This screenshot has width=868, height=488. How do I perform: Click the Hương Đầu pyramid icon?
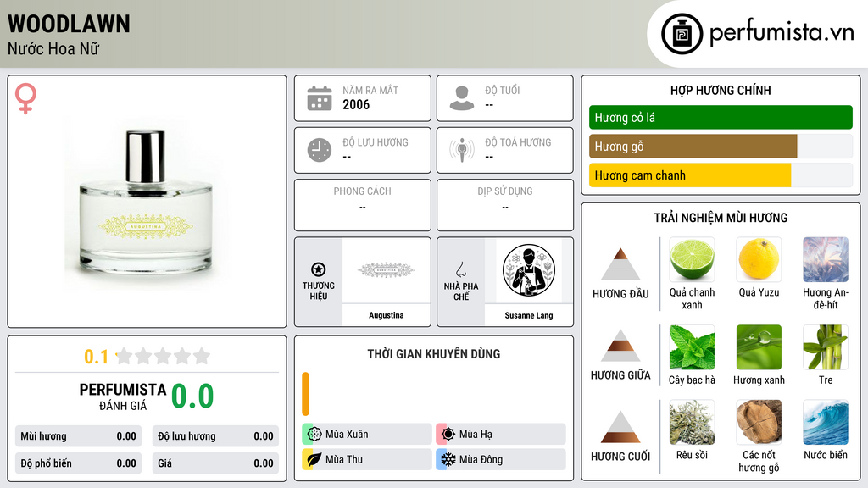click(620, 264)
